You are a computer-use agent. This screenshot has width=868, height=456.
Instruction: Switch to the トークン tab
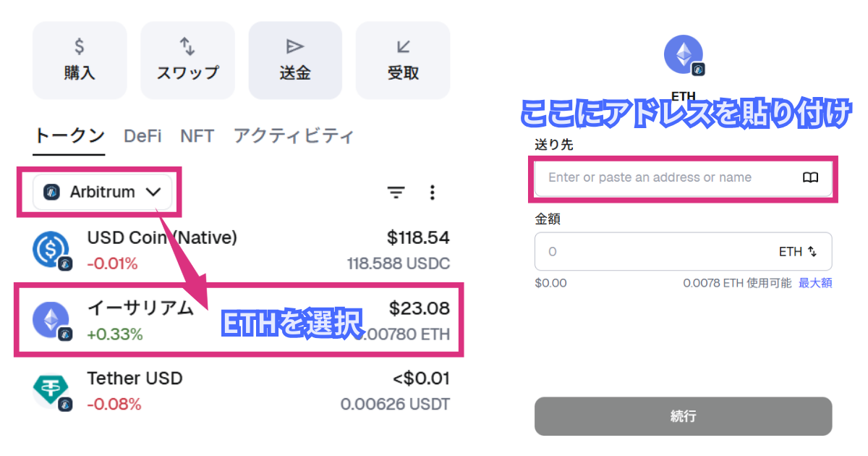(69, 136)
